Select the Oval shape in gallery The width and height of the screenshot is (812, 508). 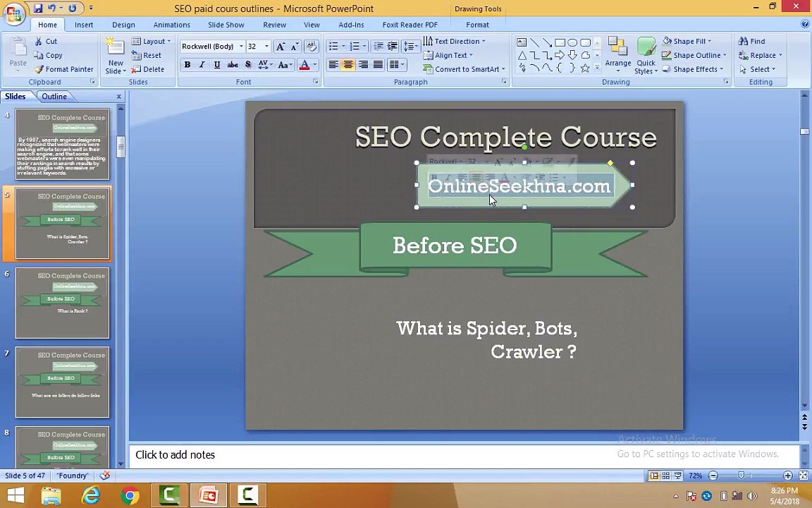point(572,42)
